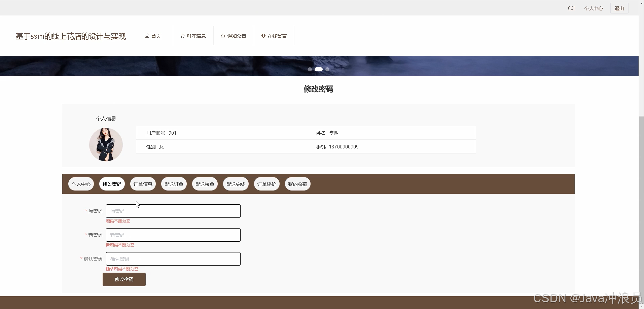This screenshot has width=644, height=309.
Task: Select the third carousel indicator dot
Action: 327,69
